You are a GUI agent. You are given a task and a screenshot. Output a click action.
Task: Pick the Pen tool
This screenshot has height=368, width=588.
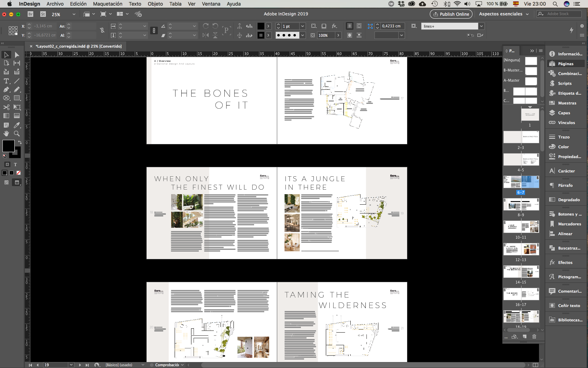coord(6,89)
